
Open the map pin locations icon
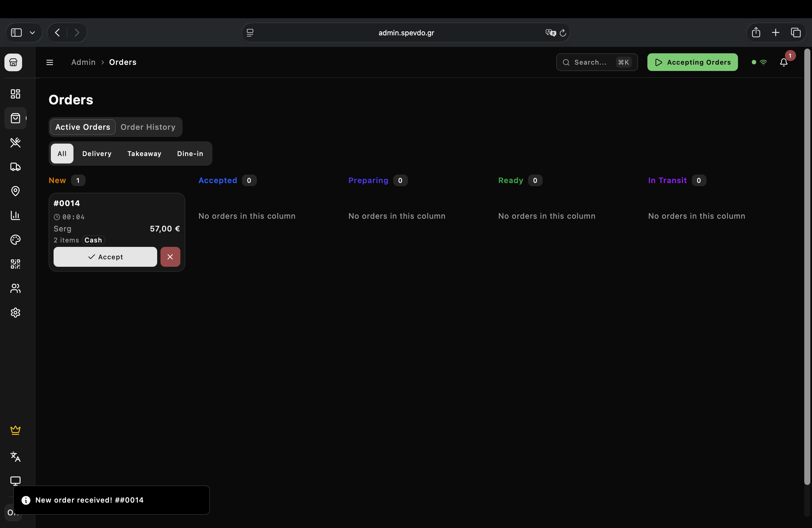(15, 191)
